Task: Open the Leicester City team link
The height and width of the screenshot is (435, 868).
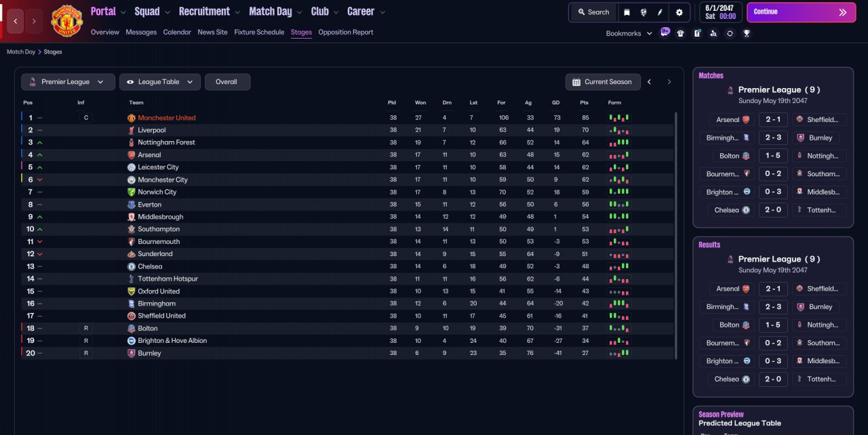Action: tap(158, 167)
